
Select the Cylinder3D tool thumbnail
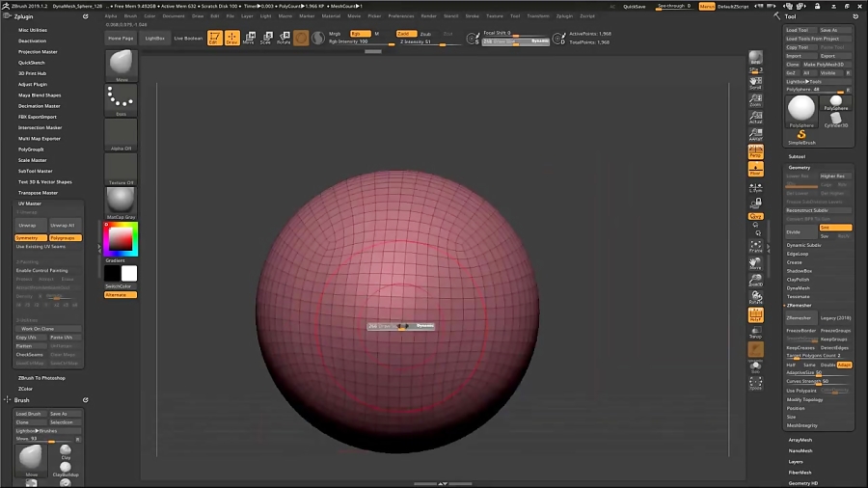click(x=836, y=120)
